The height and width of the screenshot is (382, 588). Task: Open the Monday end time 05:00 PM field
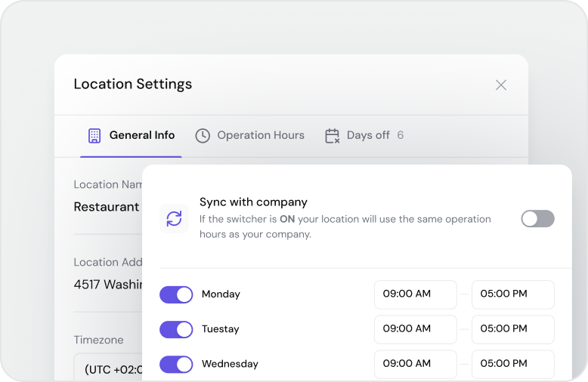point(512,294)
